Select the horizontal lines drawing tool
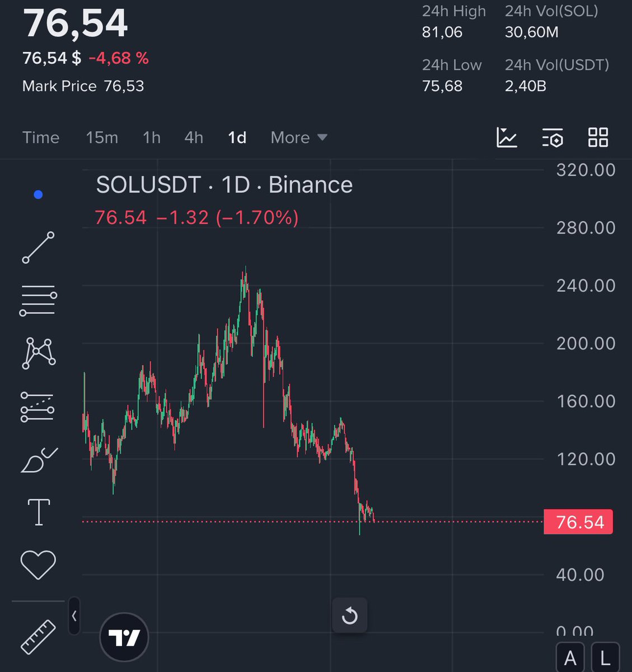 (38, 300)
